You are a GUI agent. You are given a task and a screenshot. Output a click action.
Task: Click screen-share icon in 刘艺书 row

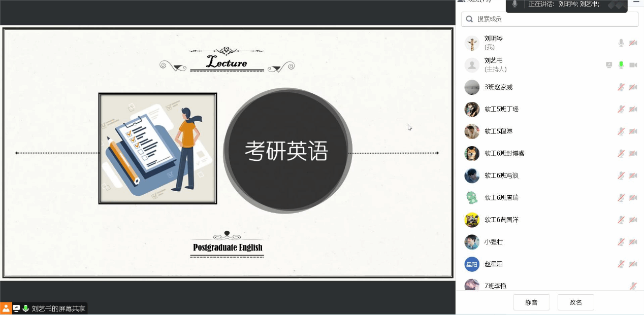click(x=609, y=65)
